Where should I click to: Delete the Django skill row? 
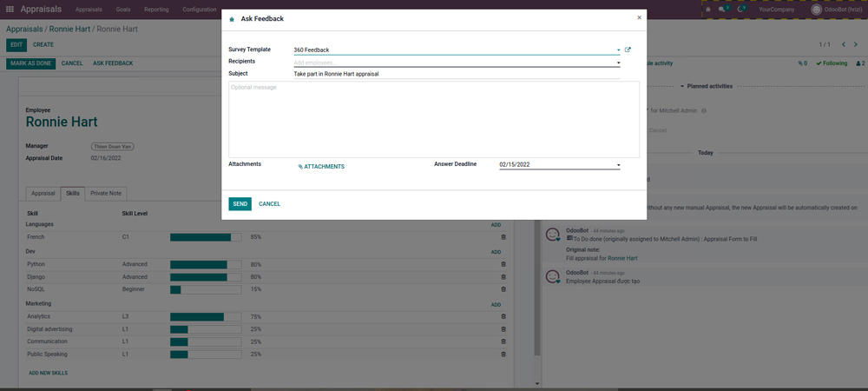tap(503, 277)
